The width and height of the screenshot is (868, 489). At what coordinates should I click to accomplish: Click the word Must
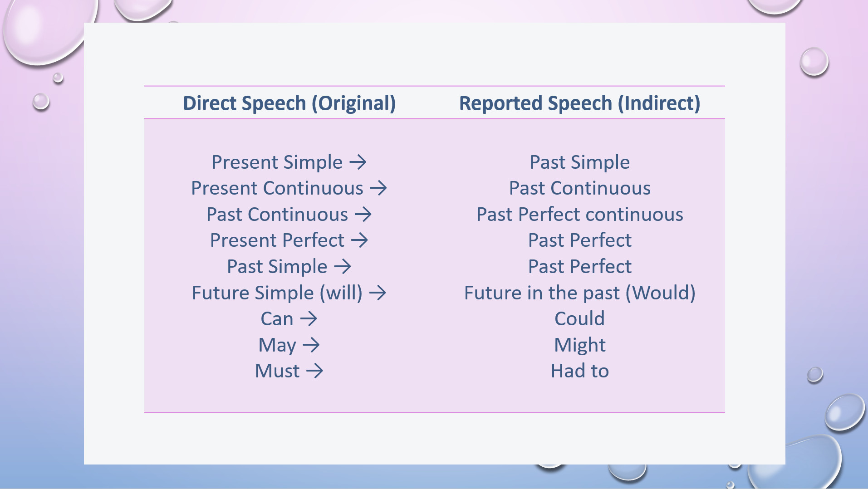click(277, 371)
